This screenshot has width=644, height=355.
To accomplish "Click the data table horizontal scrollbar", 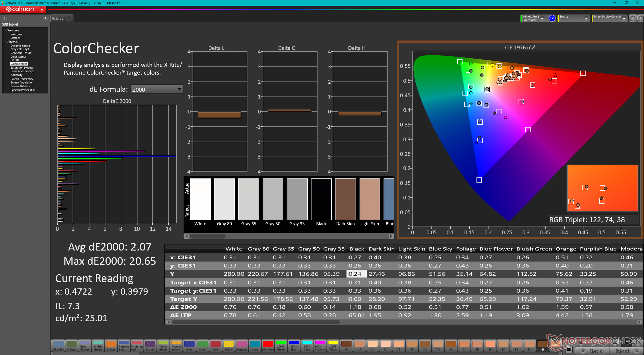I will [x=256, y=322].
